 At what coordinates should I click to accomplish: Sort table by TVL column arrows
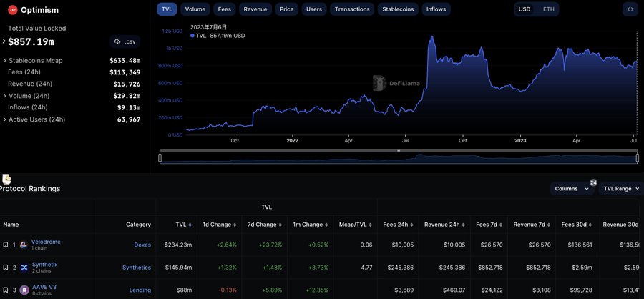[x=190, y=225]
